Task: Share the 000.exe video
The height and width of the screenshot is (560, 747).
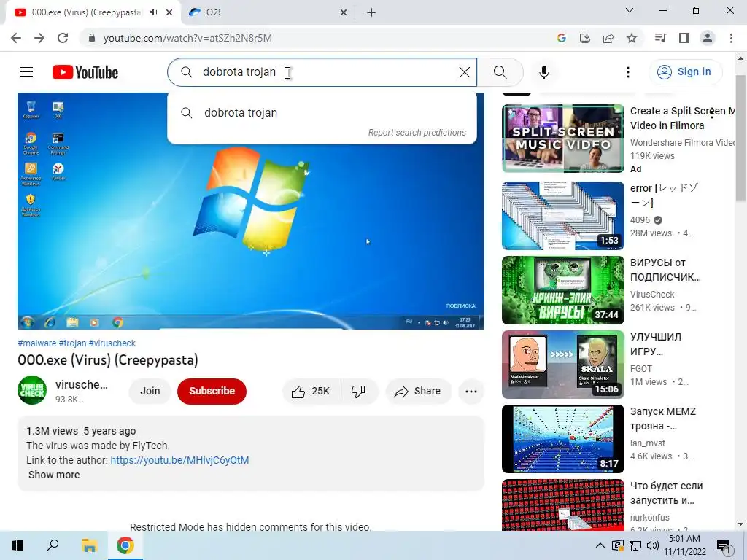Action: (418, 392)
